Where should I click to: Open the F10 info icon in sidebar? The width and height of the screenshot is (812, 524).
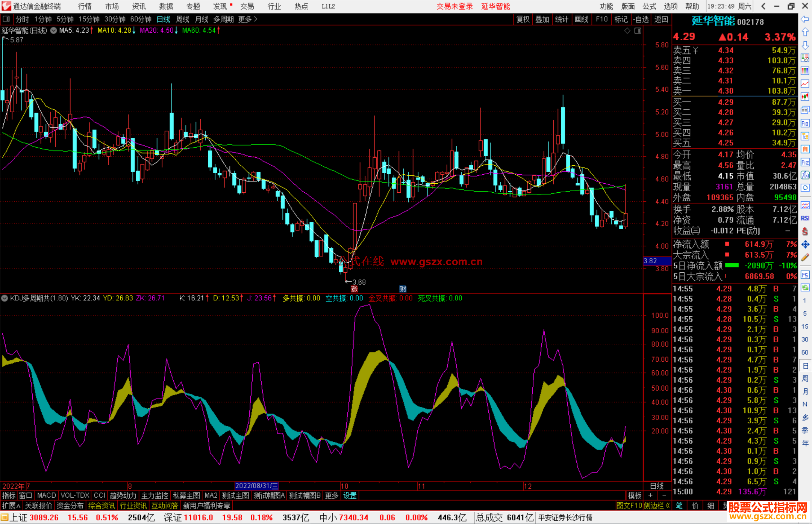[x=805, y=123]
